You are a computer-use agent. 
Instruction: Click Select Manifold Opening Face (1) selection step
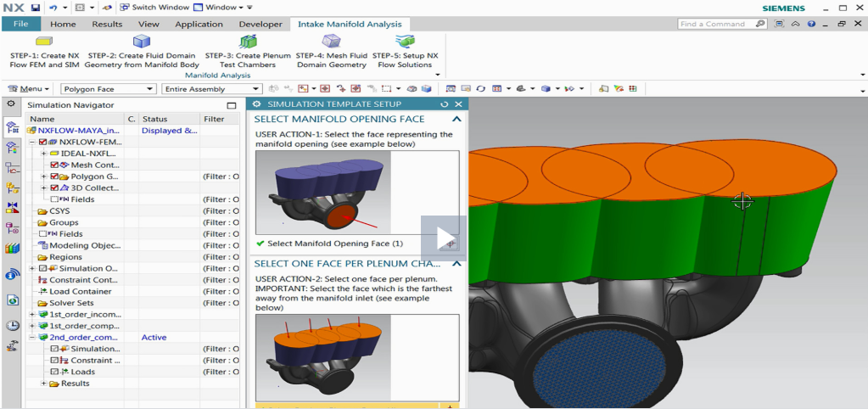tap(335, 244)
